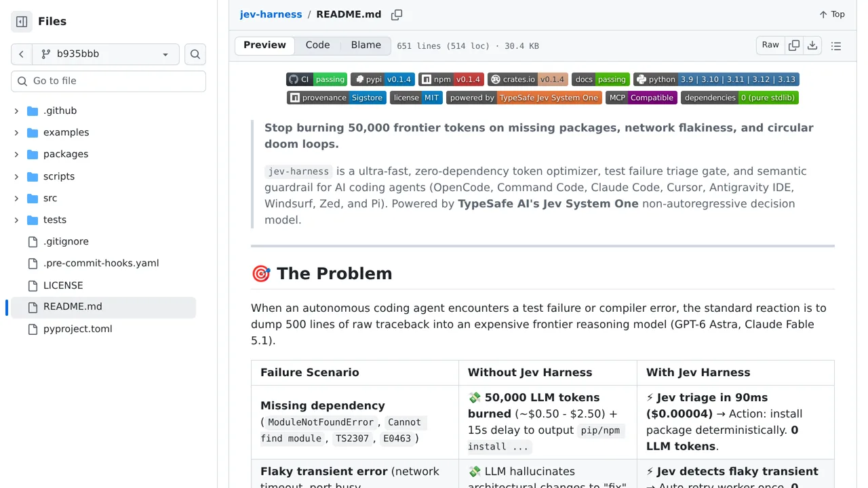
Task: Expand the src folder chevron
Action: tap(16, 198)
